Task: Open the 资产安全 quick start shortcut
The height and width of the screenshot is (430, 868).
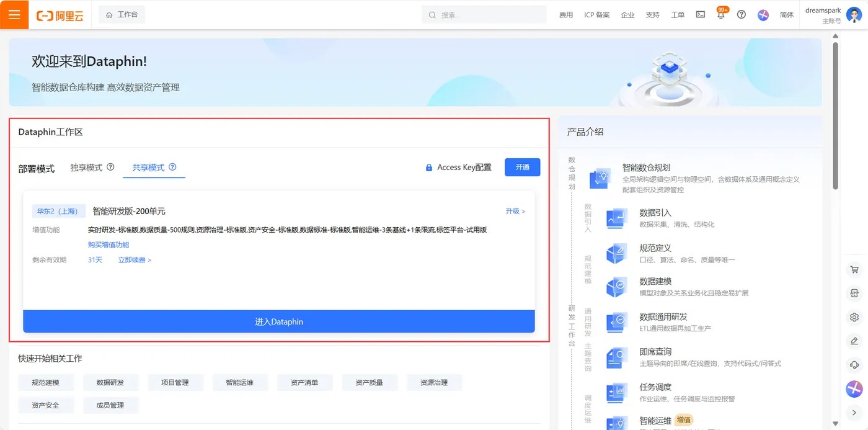Action: point(46,405)
